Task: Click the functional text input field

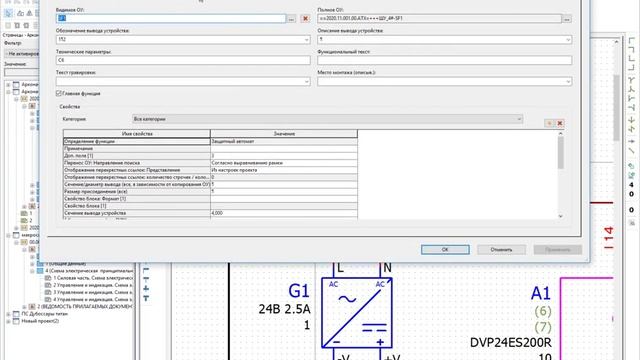Action: tap(444, 60)
